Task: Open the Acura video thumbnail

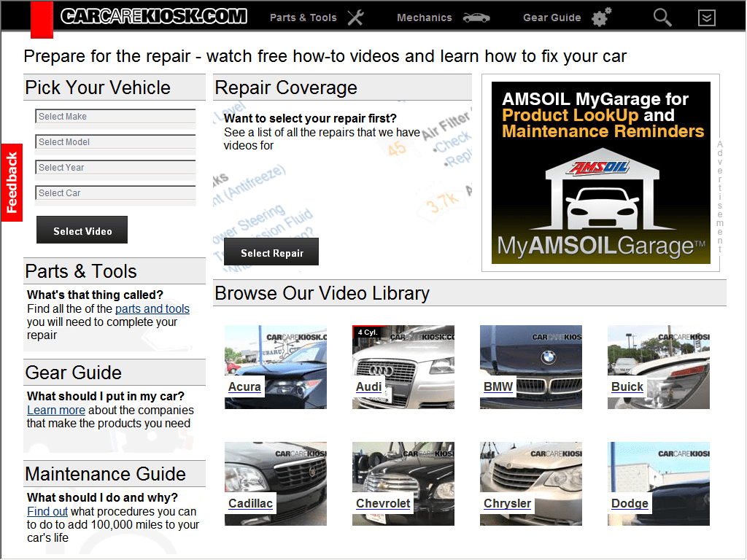Action: [276, 367]
